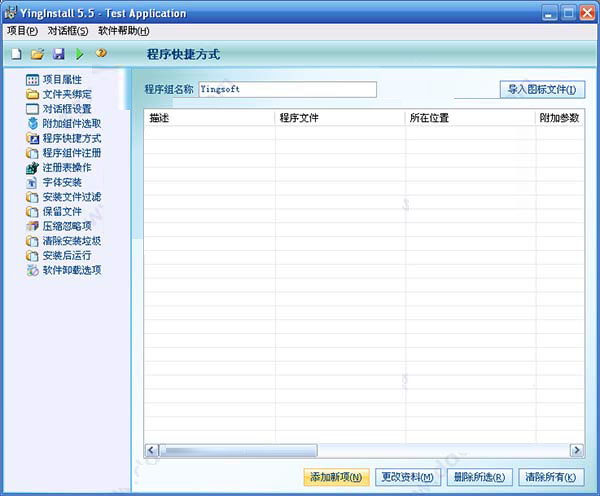Click the 程序快捷方式 shortcut icon
600x496 pixels.
(33, 138)
